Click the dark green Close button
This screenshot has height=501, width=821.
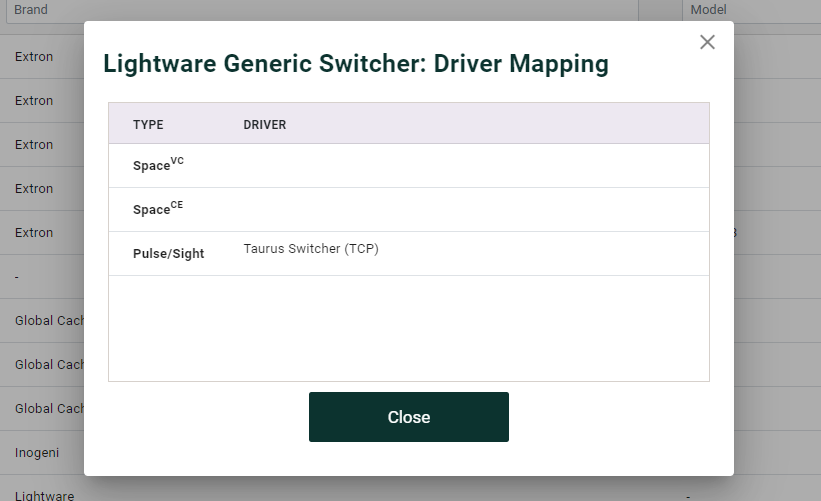[408, 417]
